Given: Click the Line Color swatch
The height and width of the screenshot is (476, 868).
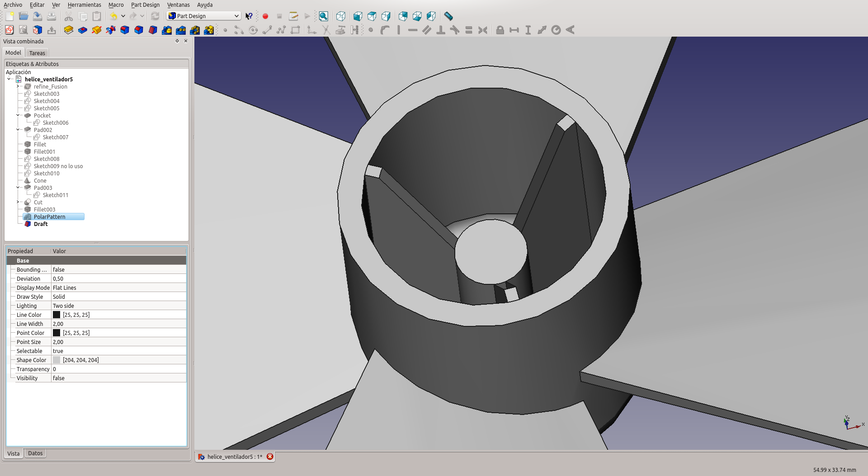Looking at the screenshot, I should click(57, 315).
